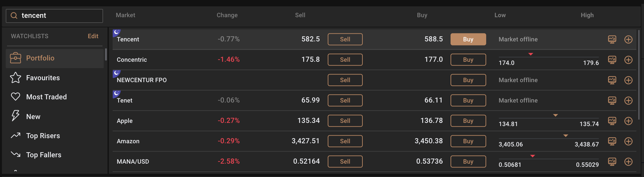Edit the watchlists
Viewport: 644px width, 177px height.
coord(93,36)
